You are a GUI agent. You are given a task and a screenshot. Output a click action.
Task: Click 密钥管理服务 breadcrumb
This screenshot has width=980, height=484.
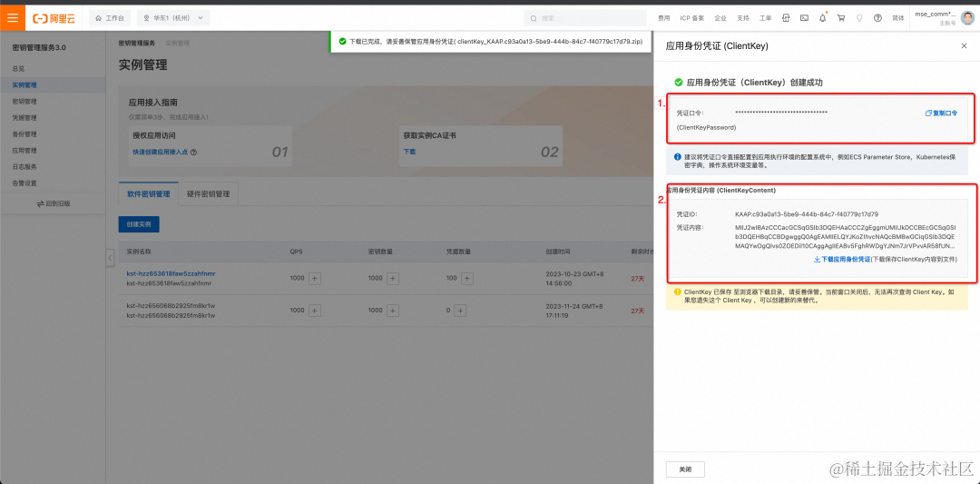click(137, 44)
